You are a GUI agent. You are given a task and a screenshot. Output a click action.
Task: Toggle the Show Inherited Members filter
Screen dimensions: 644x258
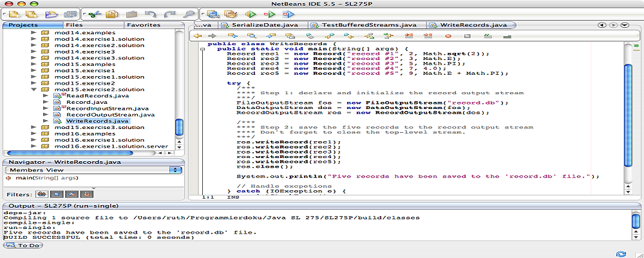(41, 193)
